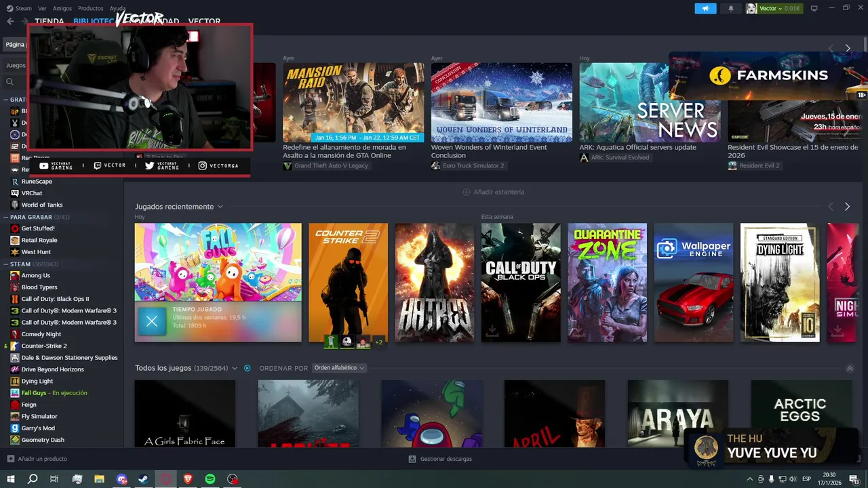
Task: Open Windows taskbar search
Action: 32,479
